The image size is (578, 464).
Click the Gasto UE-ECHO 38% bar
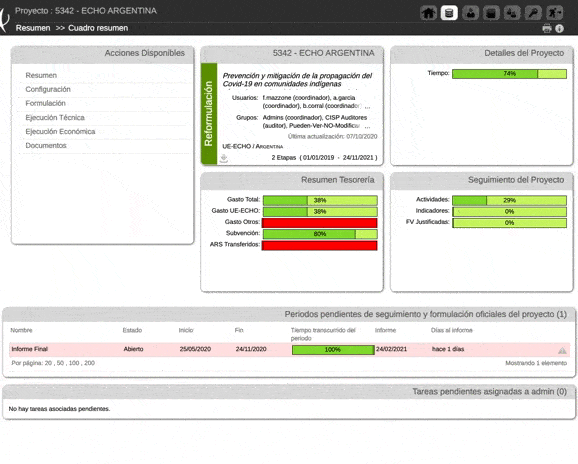[x=320, y=212]
